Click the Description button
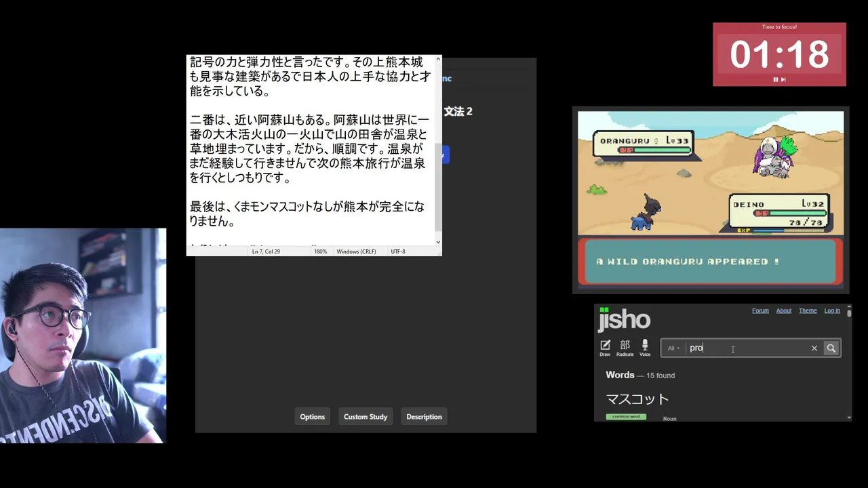This screenshot has width=868, height=488. (x=424, y=417)
